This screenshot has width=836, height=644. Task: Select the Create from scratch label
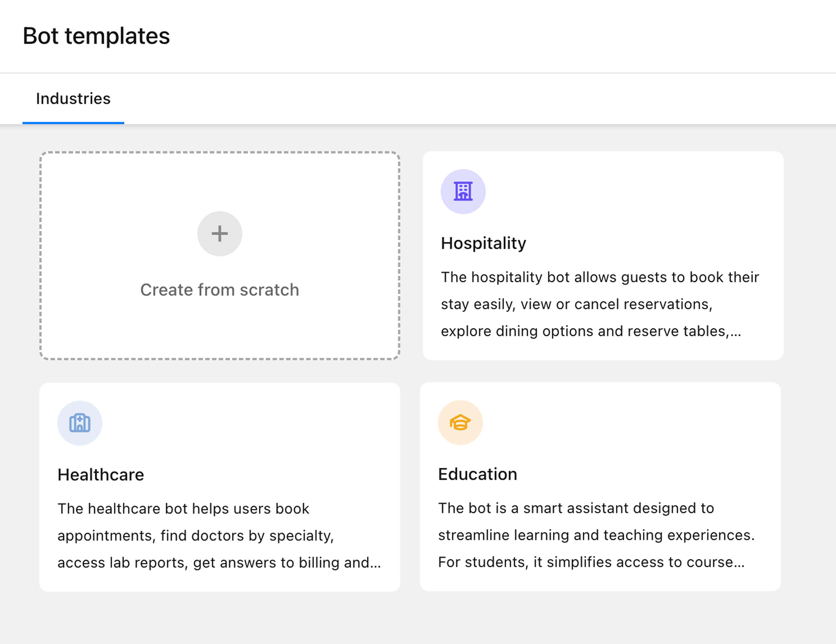click(x=219, y=290)
